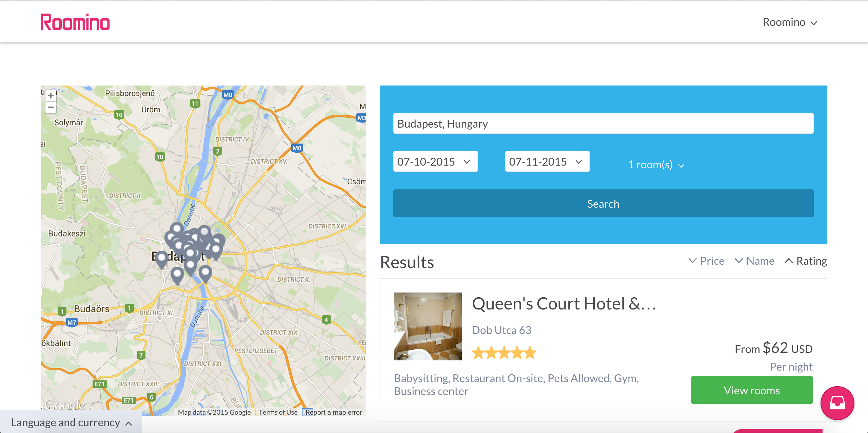The image size is (868, 433).
Task: Click the northernmost hotel pin on map
Action: click(x=177, y=228)
